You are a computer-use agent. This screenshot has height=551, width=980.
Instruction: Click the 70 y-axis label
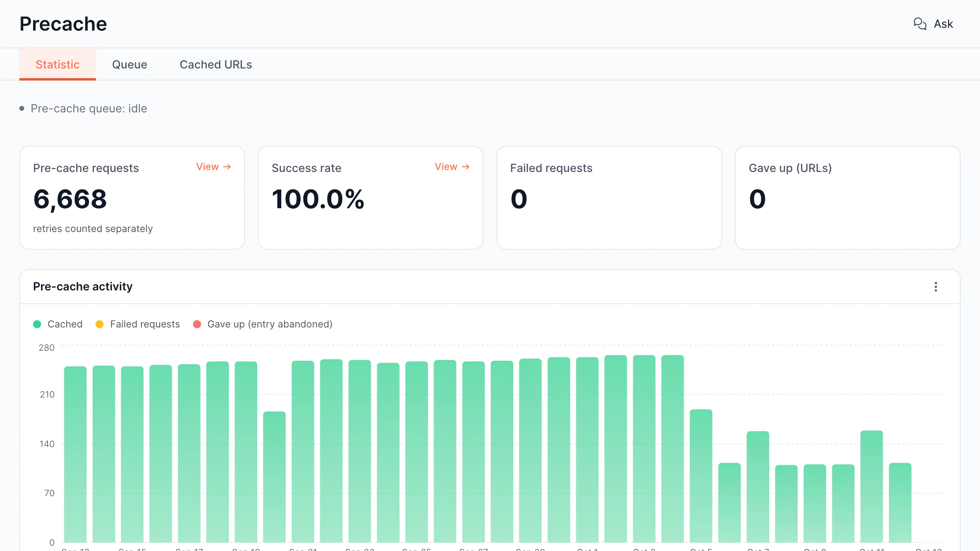pos(50,493)
